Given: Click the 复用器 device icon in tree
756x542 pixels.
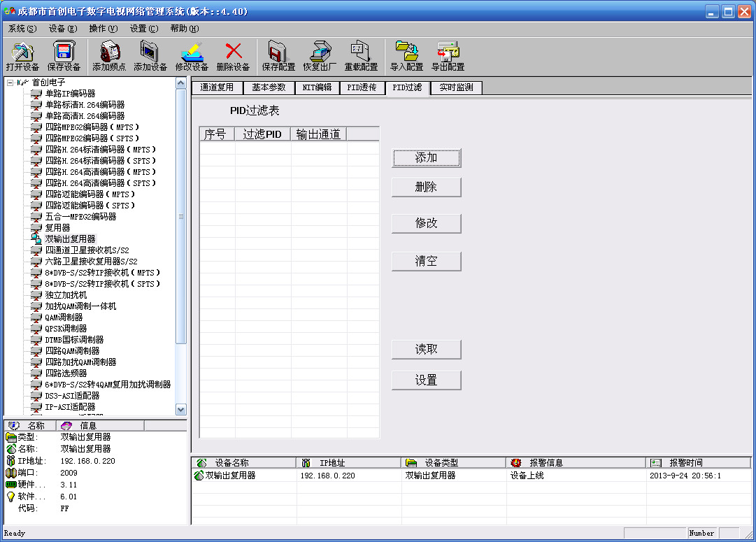Looking at the screenshot, I should [x=36, y=228].
